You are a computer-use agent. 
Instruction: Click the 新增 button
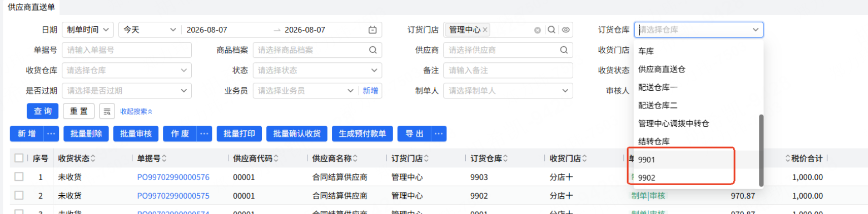click(27, 134)
